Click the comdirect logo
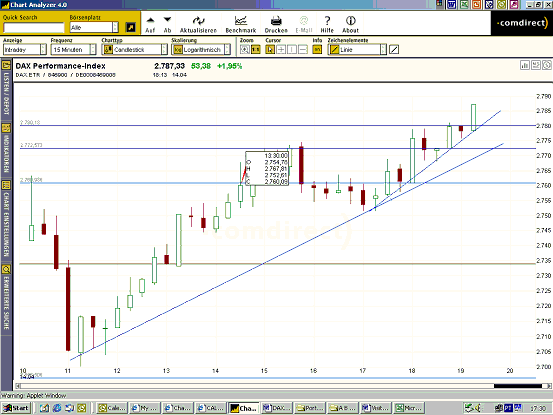Image resolution: width=553 pixels, height=415 pixels. tap(522, 23)
